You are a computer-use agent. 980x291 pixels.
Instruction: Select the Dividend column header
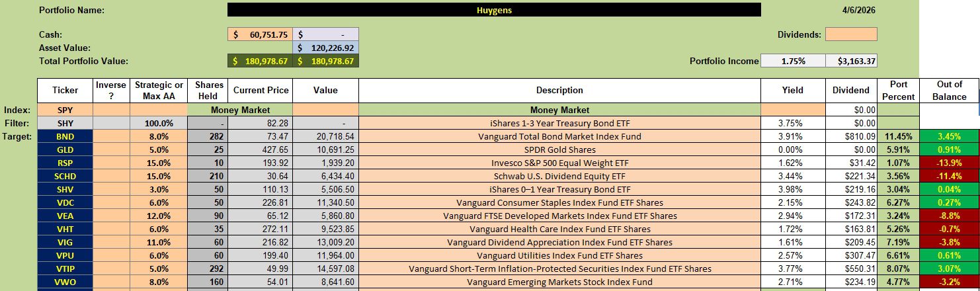point(852,91)
